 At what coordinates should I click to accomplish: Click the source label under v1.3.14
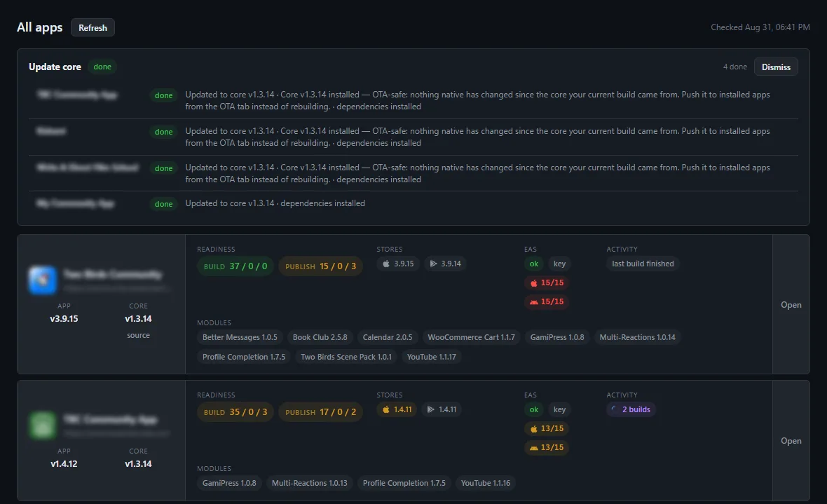click(x=138, y=336)
